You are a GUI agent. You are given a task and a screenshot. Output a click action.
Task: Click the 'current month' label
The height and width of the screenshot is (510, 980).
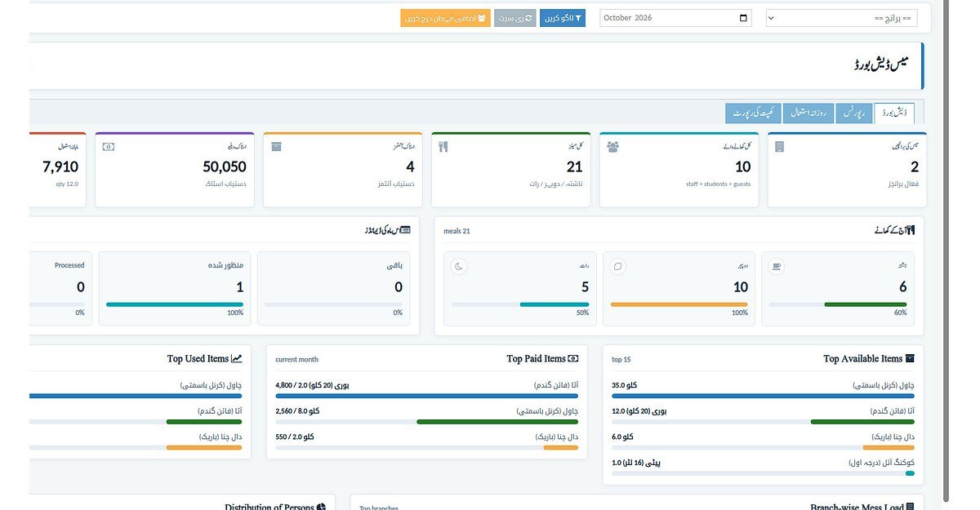[x=297, y=359]
